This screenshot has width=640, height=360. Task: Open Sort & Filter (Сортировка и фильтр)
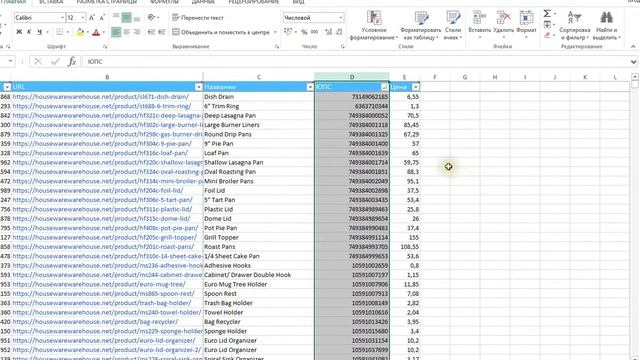[x=575, y=25]
